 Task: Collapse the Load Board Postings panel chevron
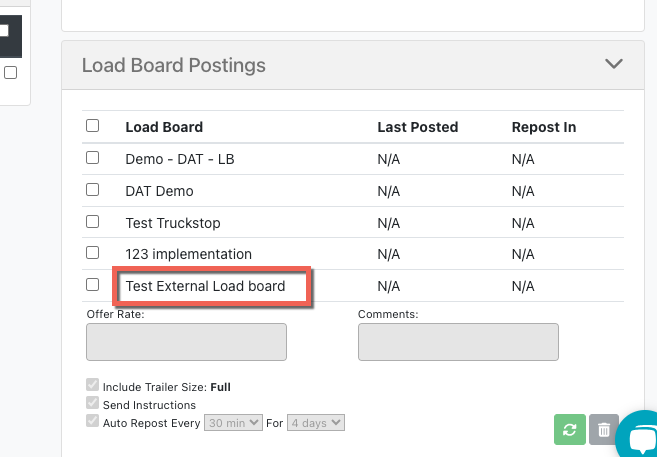[x=614, y=64]
